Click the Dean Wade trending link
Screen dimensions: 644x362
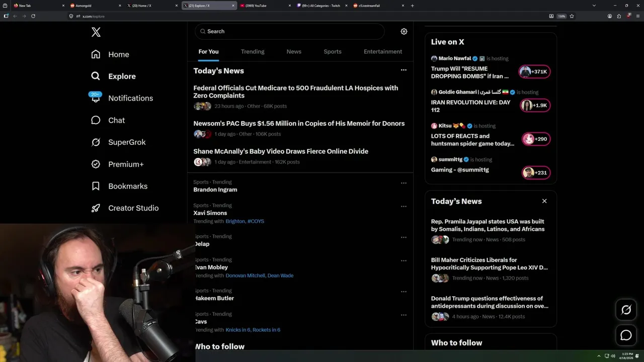(280, 276)
